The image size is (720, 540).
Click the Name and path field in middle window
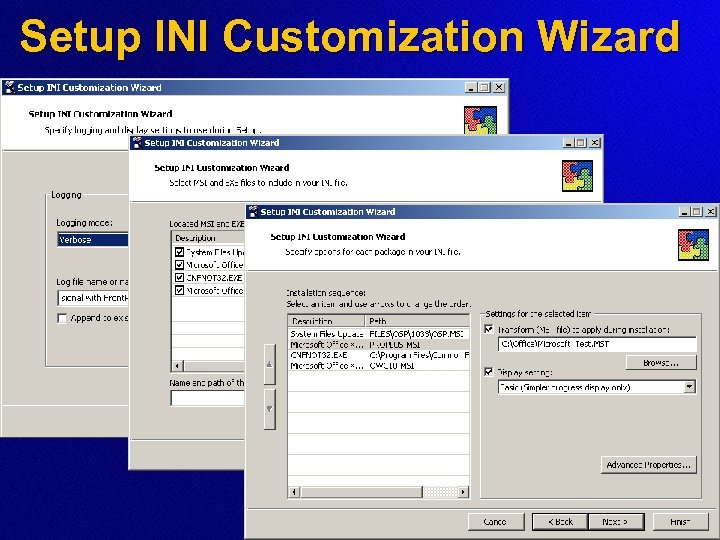pyautogui.click(x=207, y=398)
